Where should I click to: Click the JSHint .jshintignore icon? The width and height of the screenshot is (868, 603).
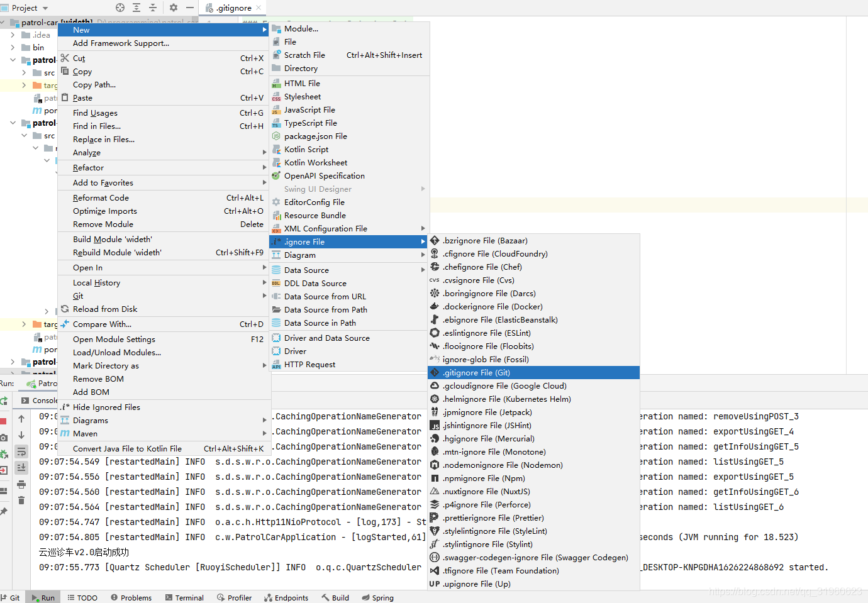tap(435, 426)
